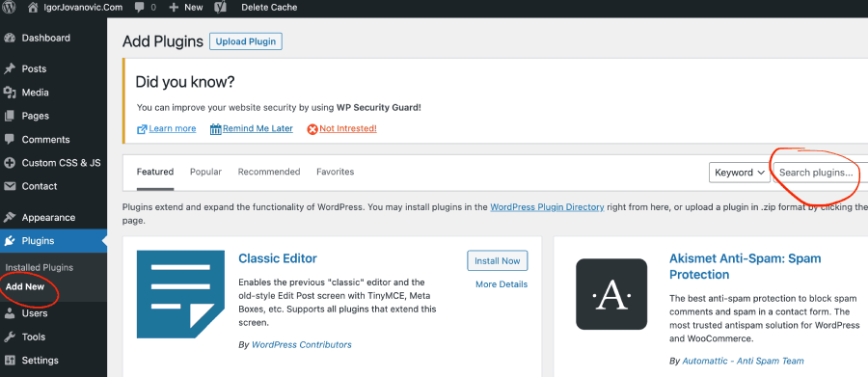Image resolution: width=868 pixels, height=377 pixels.
Task: Click the external link icon beside Learn more
Action: point(142,129)
